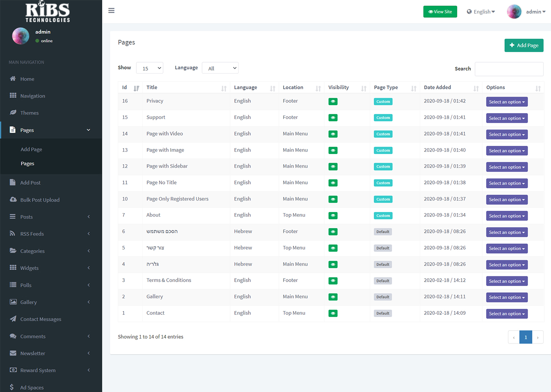551x392 pixels.
Task: Click the Contact Messages paper plane icon
Action: pyautogui.click(x=13, y=319)
